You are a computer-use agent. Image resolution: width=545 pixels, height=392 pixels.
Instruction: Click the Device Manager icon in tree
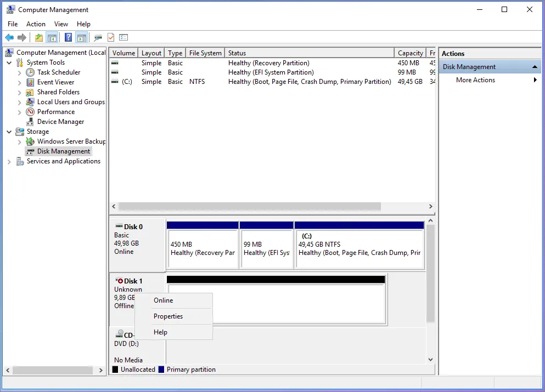[x=30, y=122]
